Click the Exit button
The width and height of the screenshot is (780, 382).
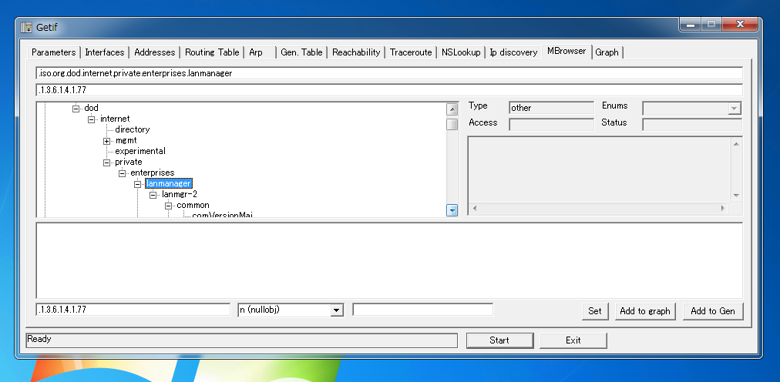coord(573,340)
